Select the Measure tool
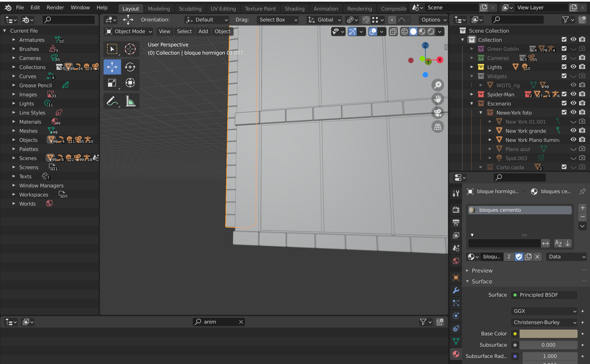The width and height of the screenshot is (590, 364). [130, 101]
